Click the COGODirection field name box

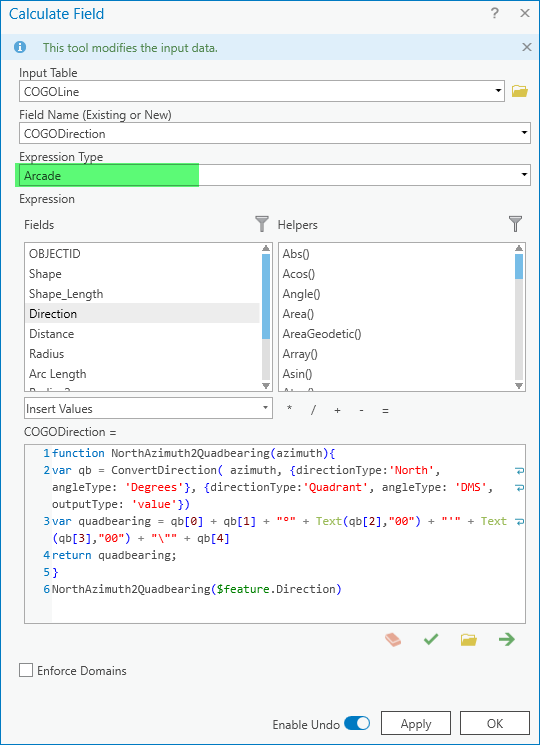click(275, 133)
